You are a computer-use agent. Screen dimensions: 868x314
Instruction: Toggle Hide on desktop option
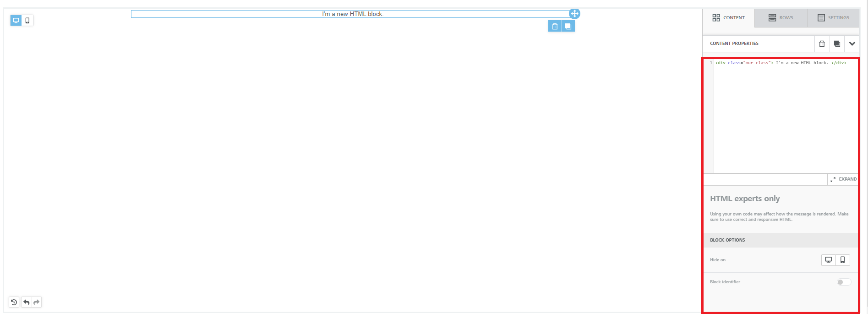point(828,260)
